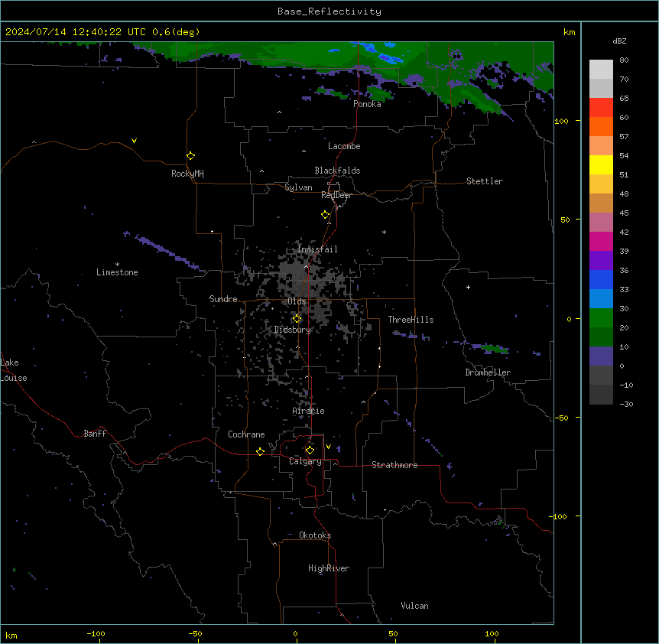Click the yellow v marker northwest of RockyMH
The image size is (659, 644).
(134, 141)
